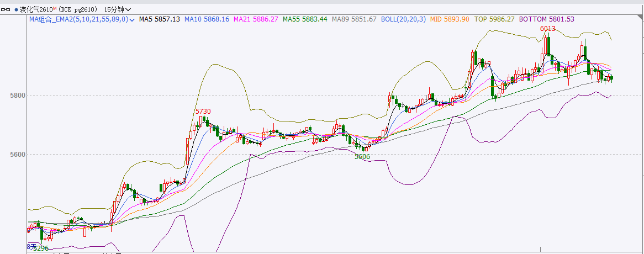Select the 液化气2610 contract title
The image size is (644, 254).
[36, 9]
